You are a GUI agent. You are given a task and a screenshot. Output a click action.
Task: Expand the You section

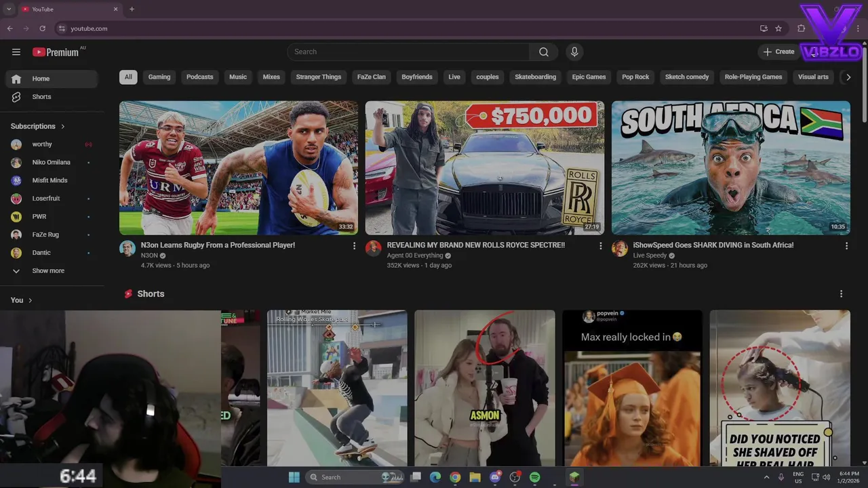pyautogui.click(x=22, y=300)
